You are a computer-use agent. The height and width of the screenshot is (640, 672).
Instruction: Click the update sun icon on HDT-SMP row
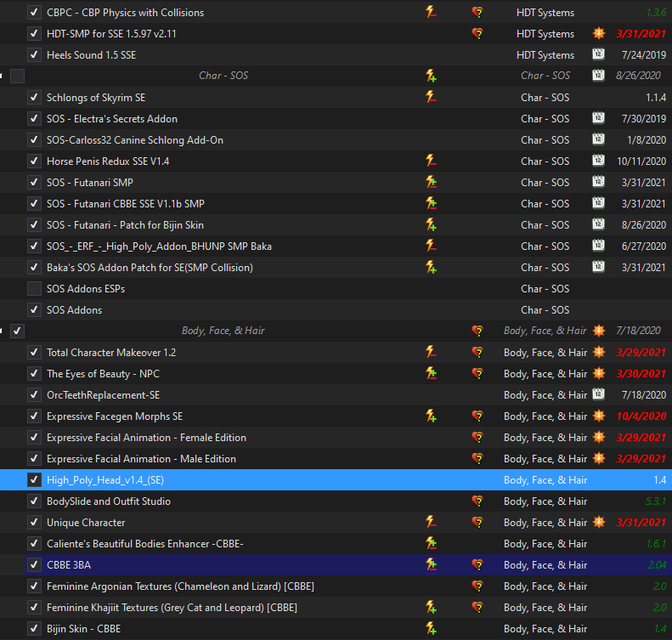(599, 33)
